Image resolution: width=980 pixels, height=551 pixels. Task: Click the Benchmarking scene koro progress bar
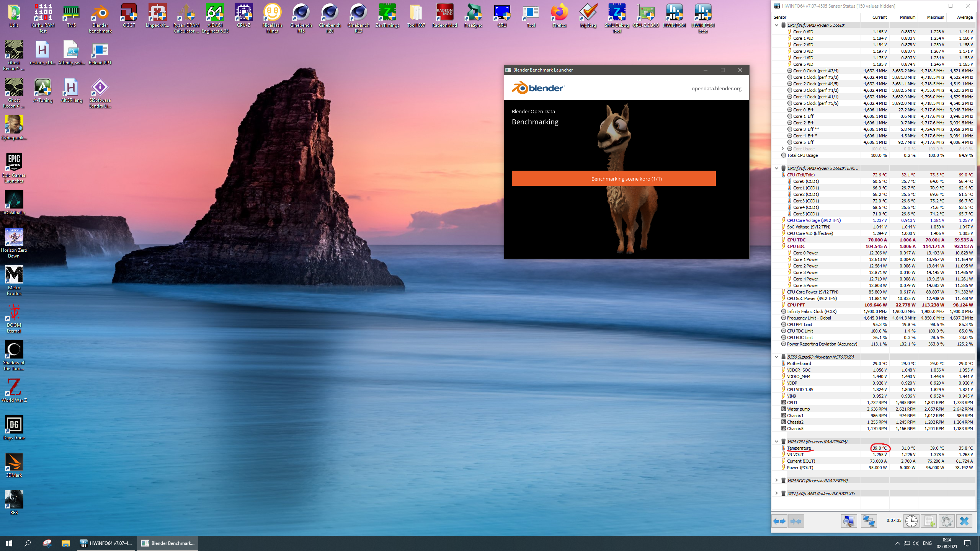tap(614, 178)
